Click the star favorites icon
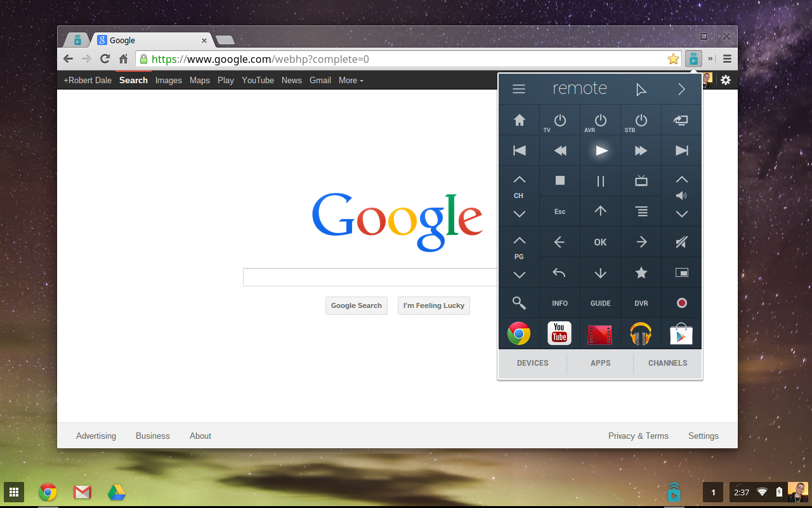Screen dimensions: 812x508 point(641,272)
